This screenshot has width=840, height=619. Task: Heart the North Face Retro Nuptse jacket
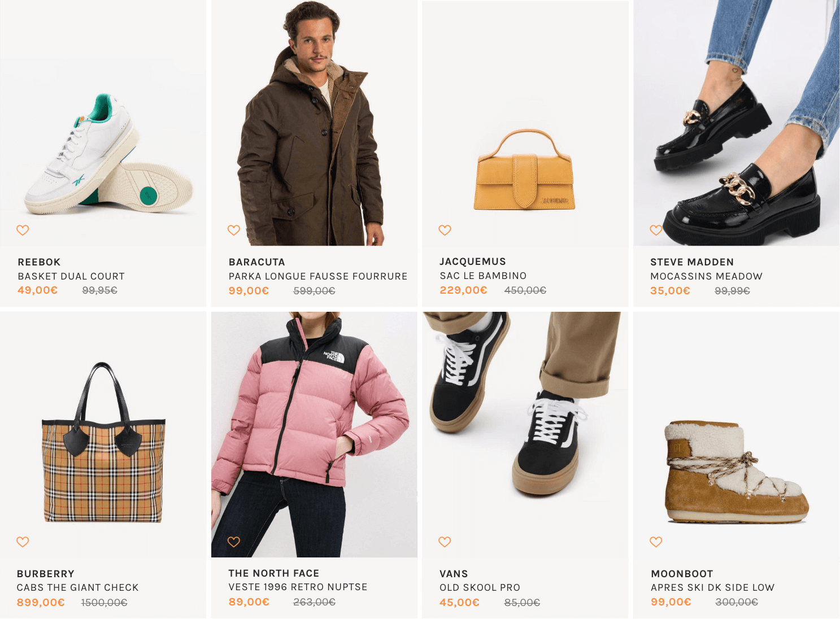pyautogui.click(x=234, y=542)
